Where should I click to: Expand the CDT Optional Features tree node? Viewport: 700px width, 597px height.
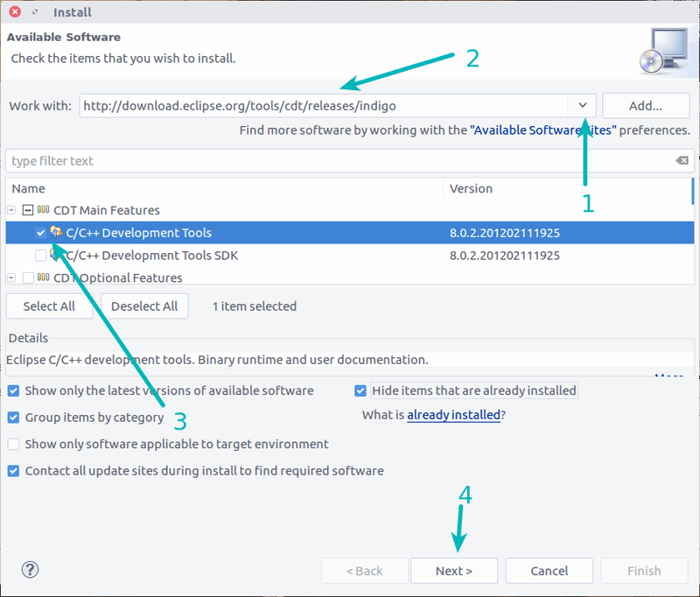12,278
